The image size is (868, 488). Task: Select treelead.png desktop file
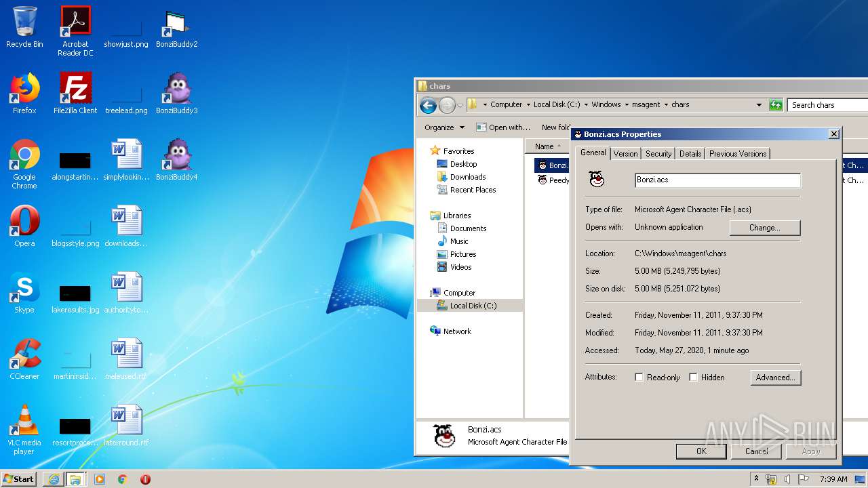(x=126, y=98)
